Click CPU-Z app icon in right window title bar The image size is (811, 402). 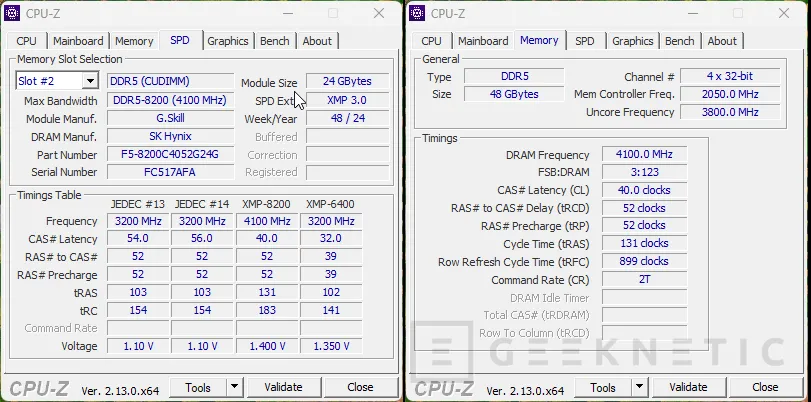pos(417,13)
